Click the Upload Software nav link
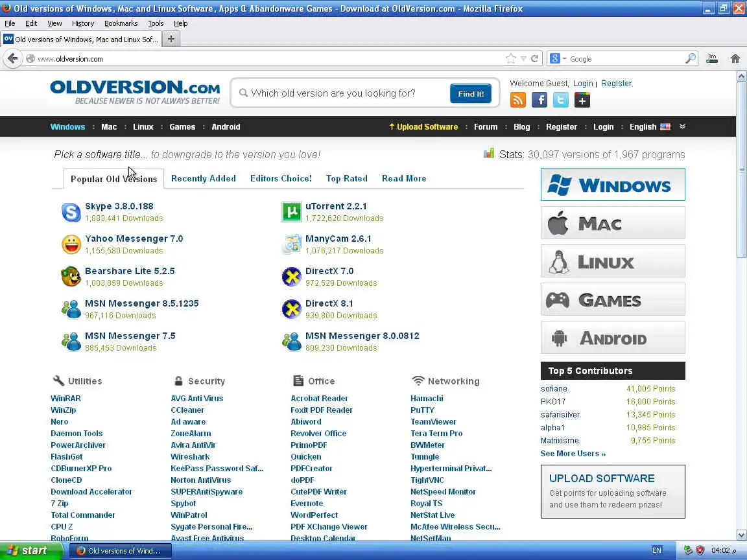The width and height of the screenshot is (747, 560). [423, 126]
